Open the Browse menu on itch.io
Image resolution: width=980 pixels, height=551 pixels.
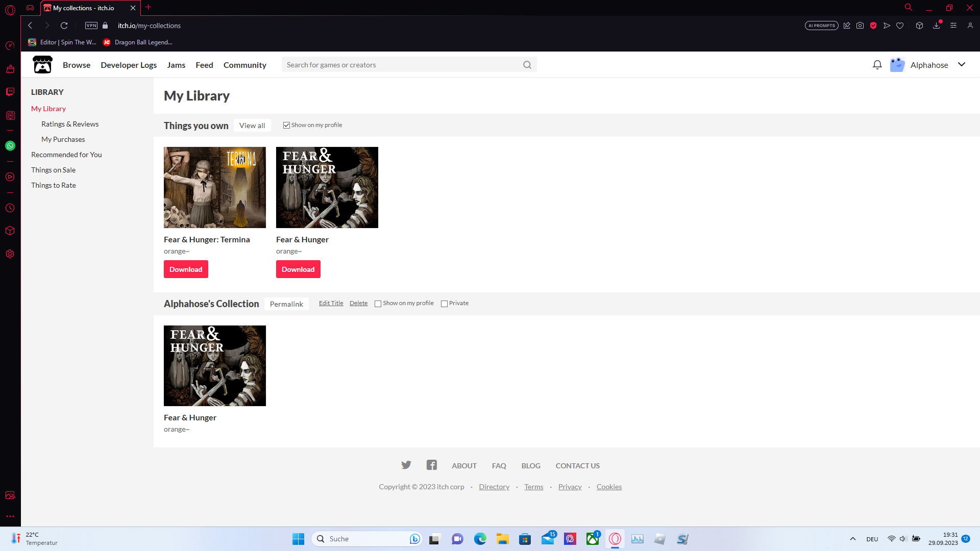tap(77, 65)
